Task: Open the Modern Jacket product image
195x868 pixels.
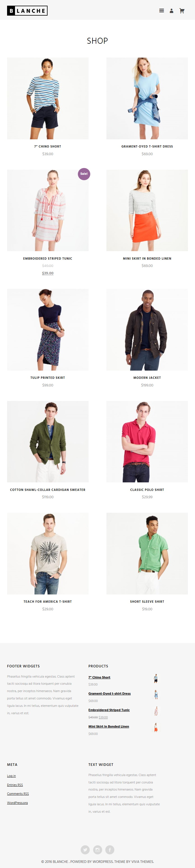Action: 147,329
